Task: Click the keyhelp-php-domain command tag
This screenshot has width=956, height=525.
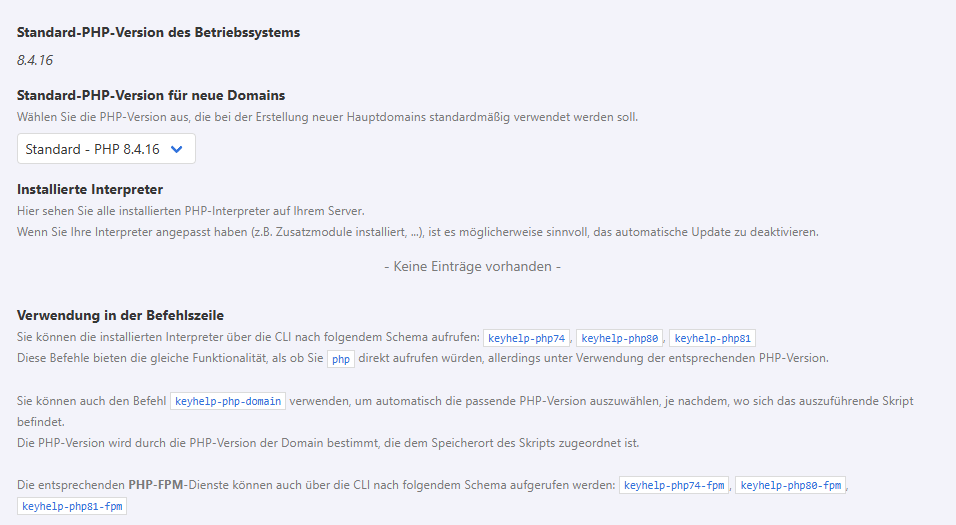Action: [229, 401]
